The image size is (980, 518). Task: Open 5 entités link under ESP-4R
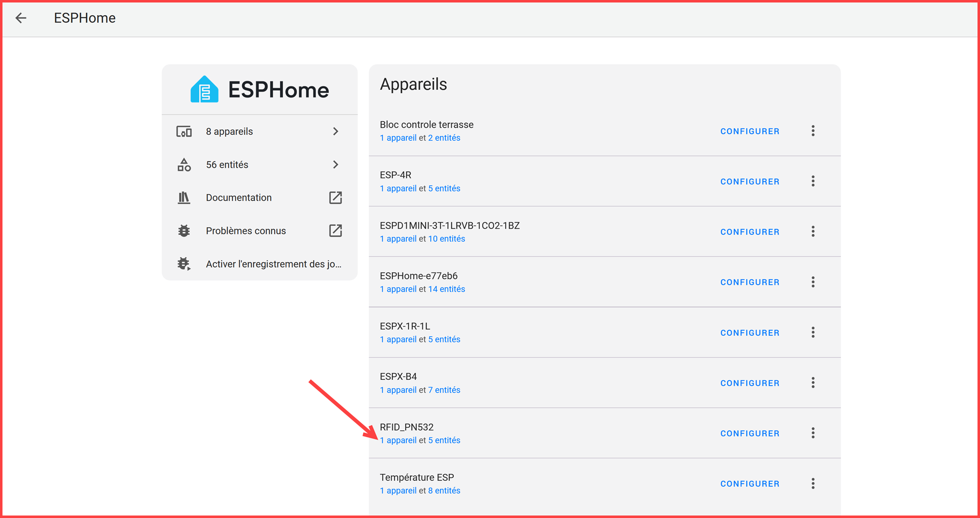click(444, 188)
